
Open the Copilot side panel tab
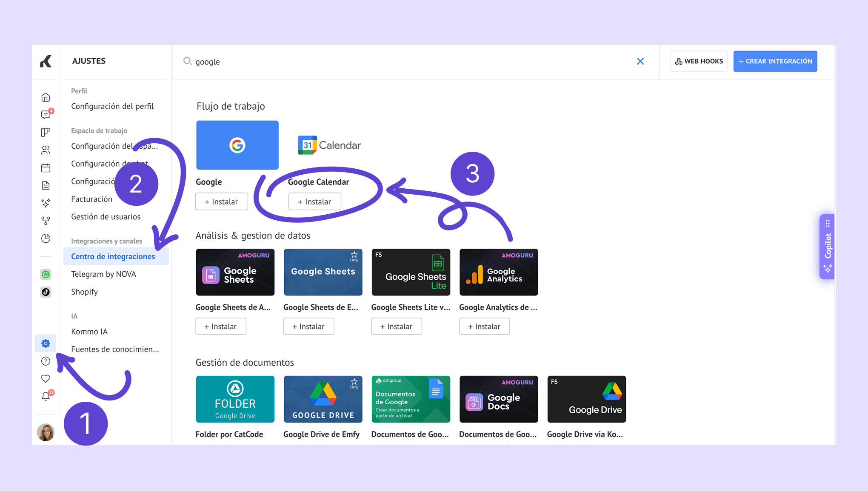(827, 247)
